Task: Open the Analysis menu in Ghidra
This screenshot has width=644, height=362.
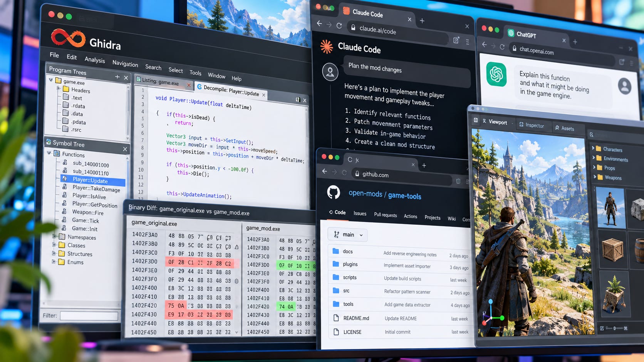Action: click(95, 60)
